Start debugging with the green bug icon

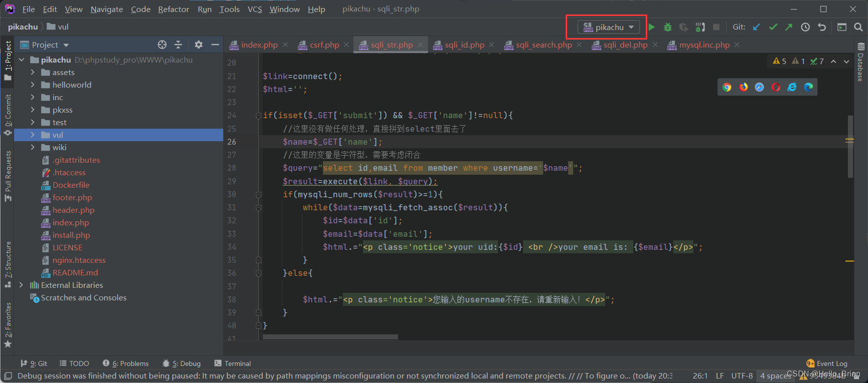pyautogui.click(x=667, y=27)
